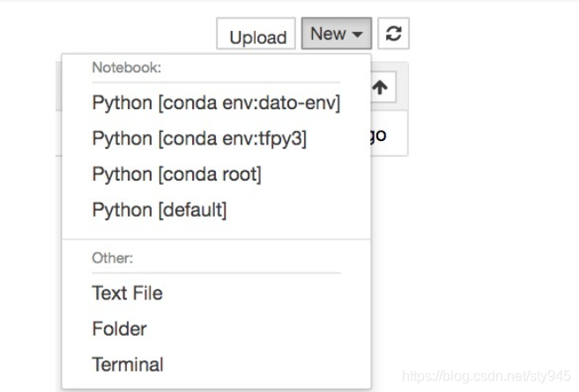Click the caret arrow on New button
The image size is (579, 392).
(x=358, y=35)
